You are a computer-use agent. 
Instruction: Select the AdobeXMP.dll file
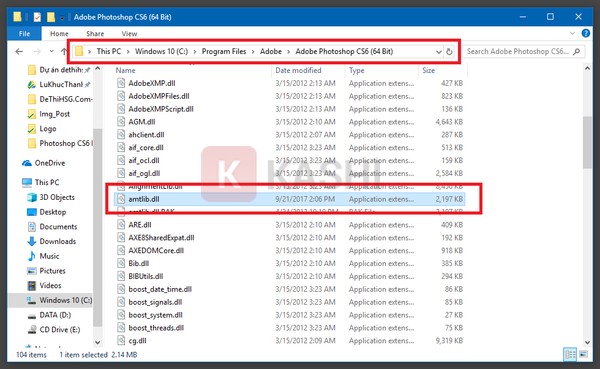[152, 83]
